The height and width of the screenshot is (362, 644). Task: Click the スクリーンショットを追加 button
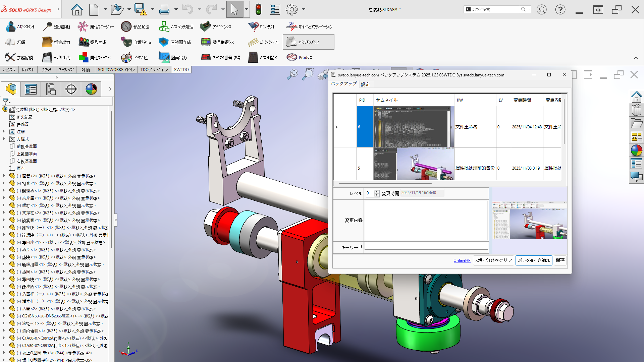(534, 260)
